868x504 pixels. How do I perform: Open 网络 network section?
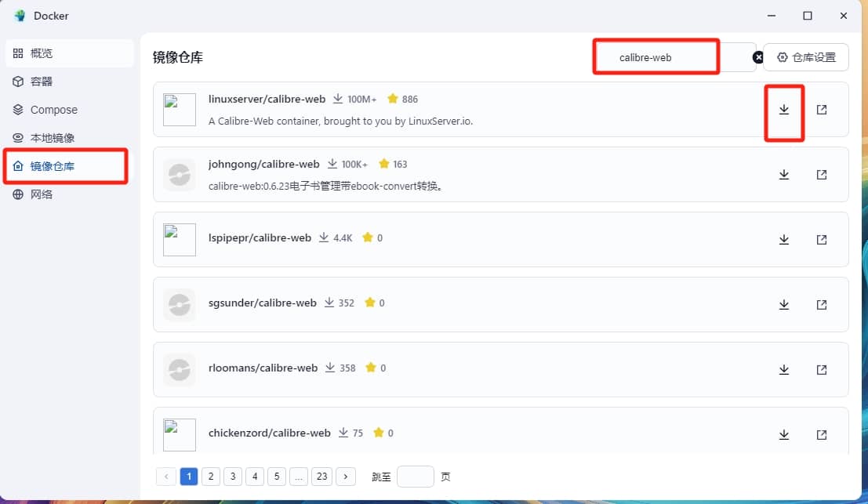70,194
